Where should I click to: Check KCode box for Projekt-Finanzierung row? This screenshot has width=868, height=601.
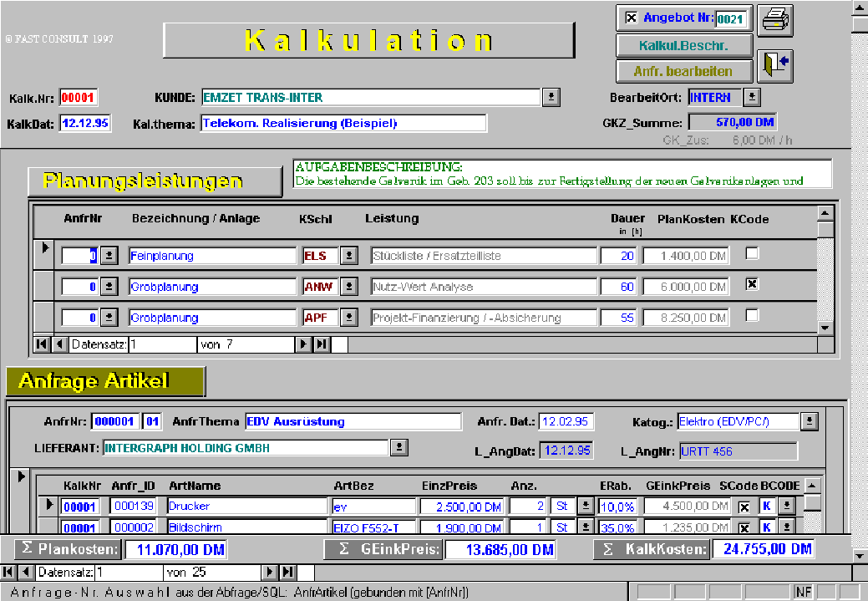point(751,316)
